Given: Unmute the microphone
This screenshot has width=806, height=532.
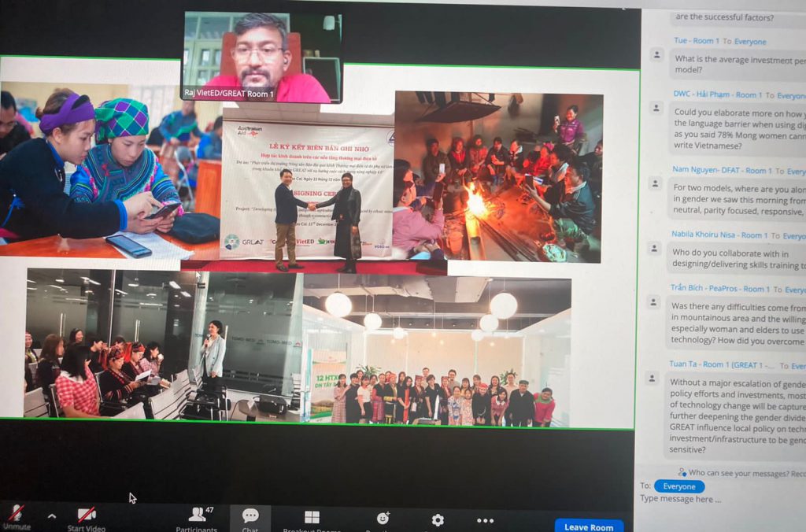Looking at the screenshot, I should click(15, 516).
